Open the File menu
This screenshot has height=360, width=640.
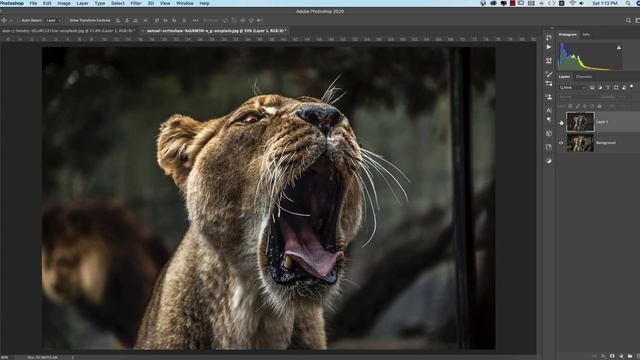point(33,3)
